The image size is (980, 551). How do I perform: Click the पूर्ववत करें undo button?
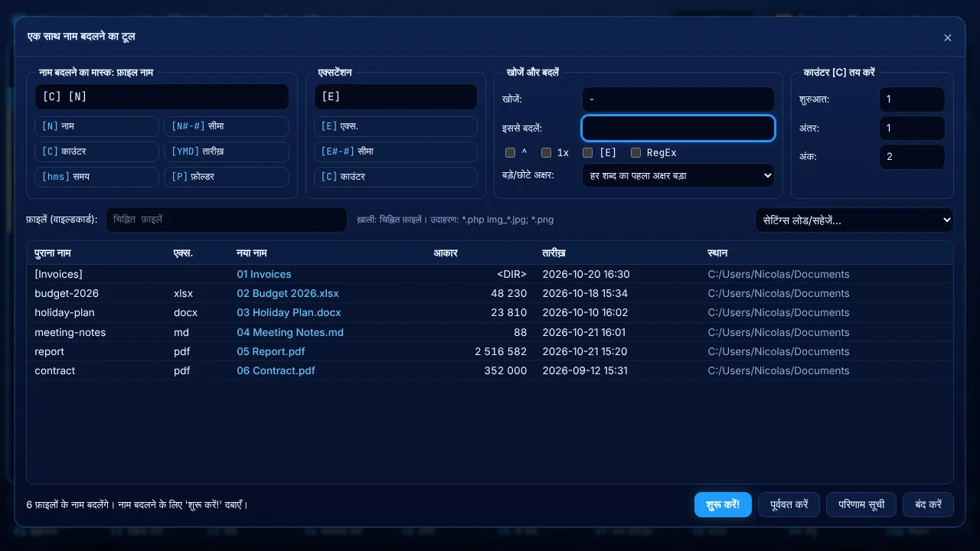click(x=789, y=505)
